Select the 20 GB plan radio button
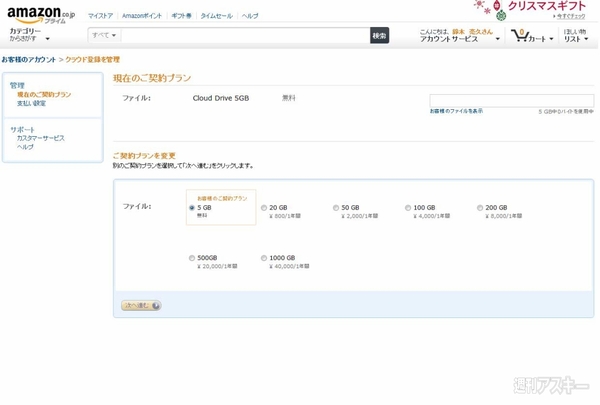This screenshot has width=600, height=405. [264, 208]
